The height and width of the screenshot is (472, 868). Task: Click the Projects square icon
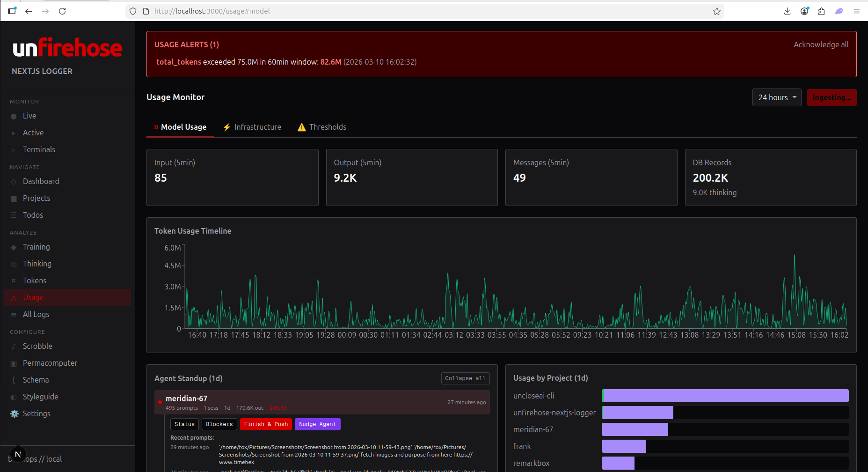[x=14, y=199]
